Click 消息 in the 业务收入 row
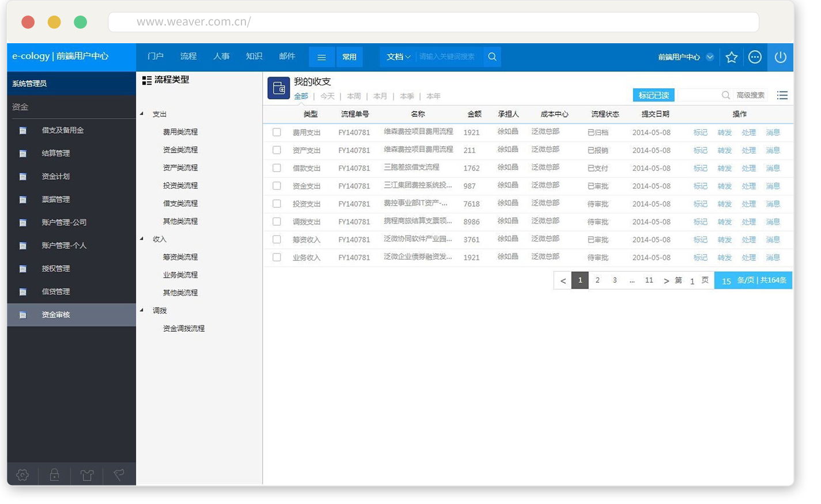 773,257
